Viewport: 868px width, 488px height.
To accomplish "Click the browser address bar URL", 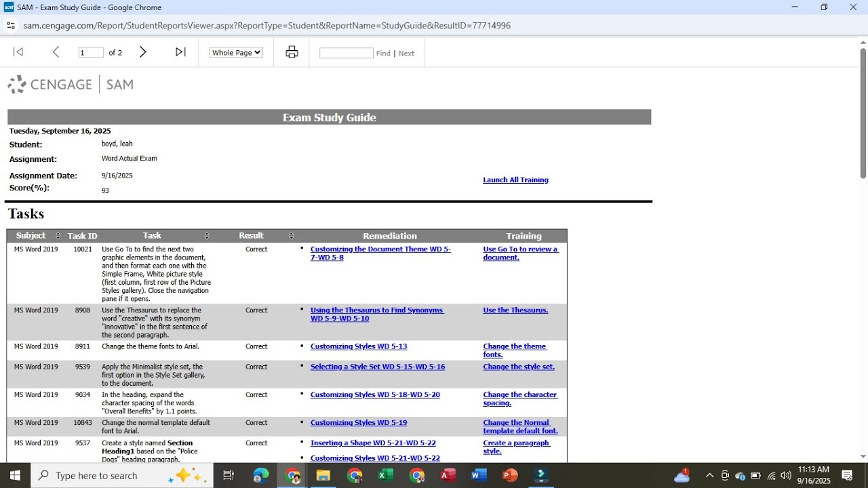I will (267, 26).
